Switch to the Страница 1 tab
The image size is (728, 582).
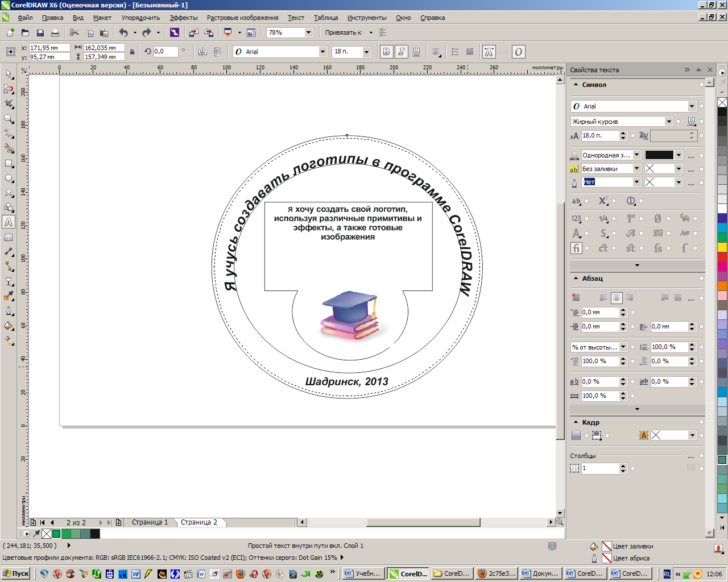(x=150, y=522)
